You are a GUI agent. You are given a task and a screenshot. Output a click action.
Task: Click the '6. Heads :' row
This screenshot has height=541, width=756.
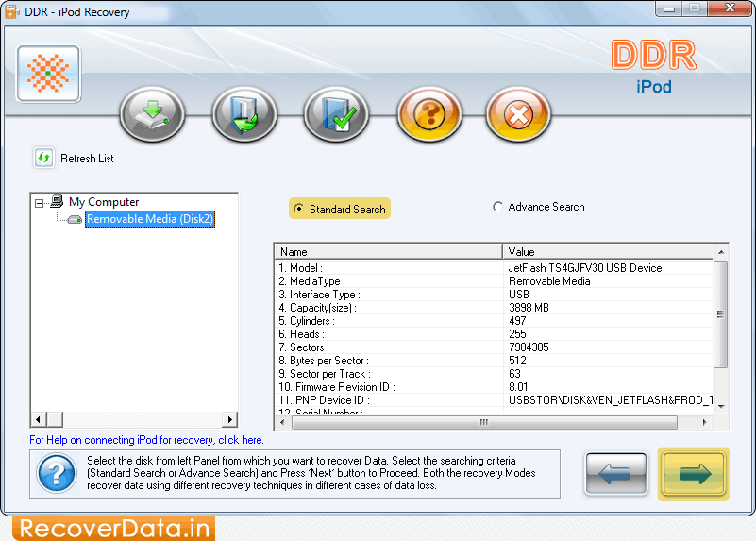[x=494, y=334]
